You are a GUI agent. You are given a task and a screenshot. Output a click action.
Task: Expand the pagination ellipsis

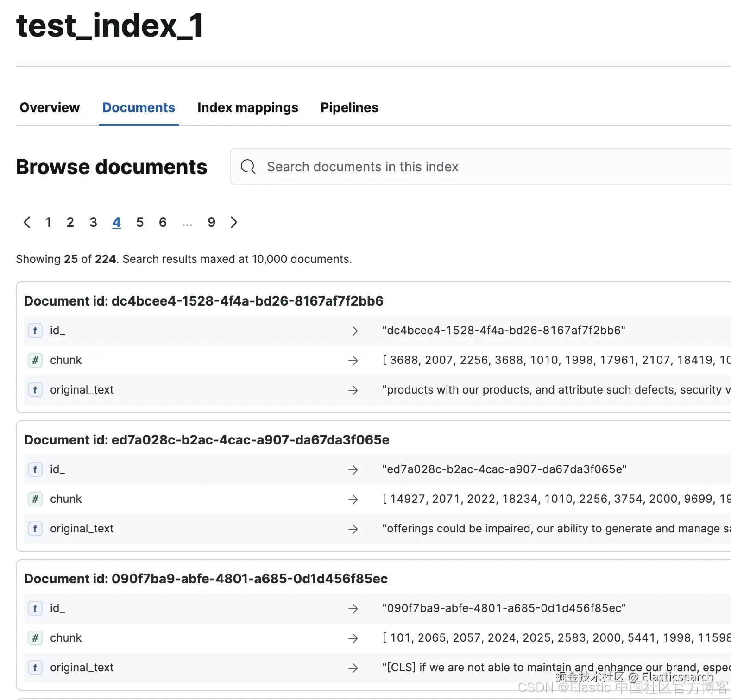pyautogui.click(x=187, y=223)
